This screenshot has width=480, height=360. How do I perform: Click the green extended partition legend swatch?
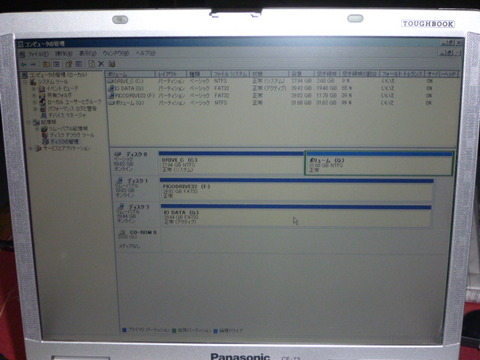tap(174, 330)
